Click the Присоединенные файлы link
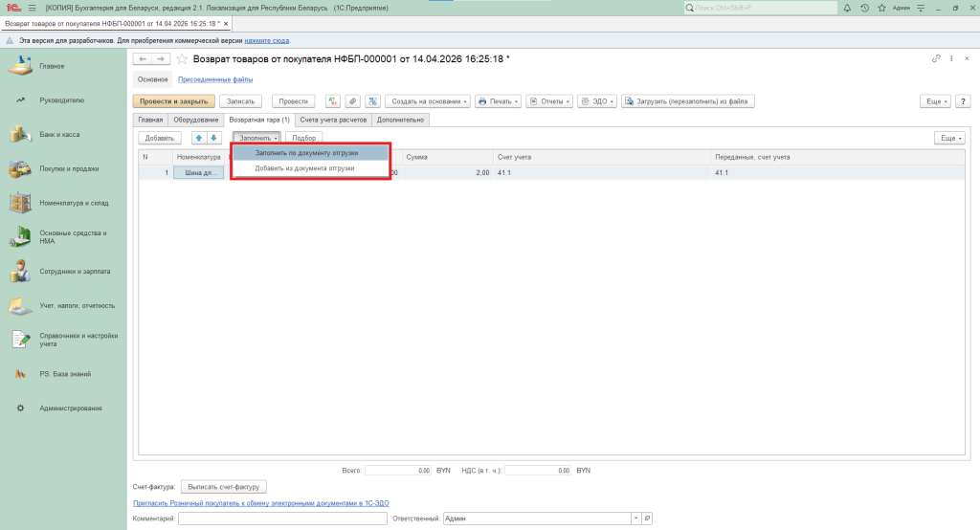 [x=215, y=79]
